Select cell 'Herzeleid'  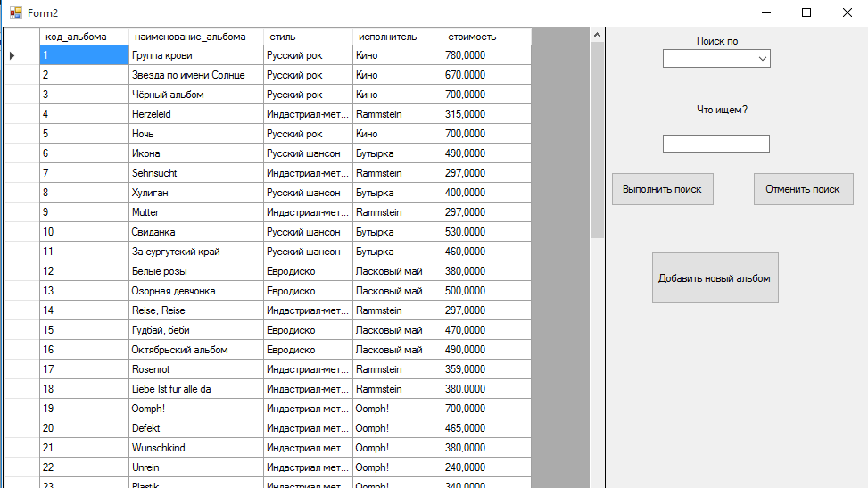click(196, 114)
